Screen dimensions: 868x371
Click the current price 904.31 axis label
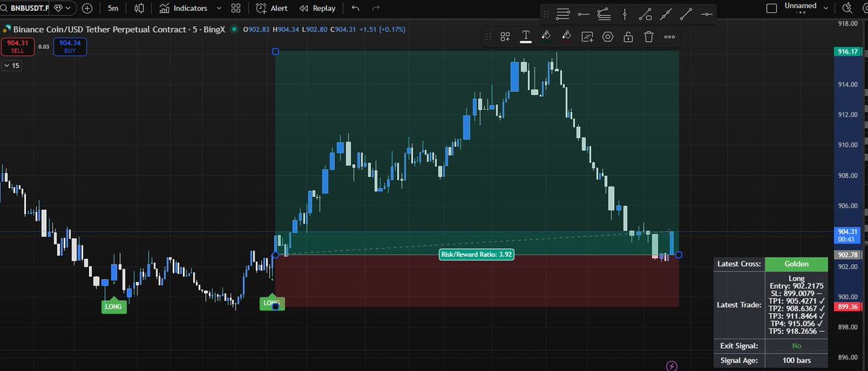[848, 235]
